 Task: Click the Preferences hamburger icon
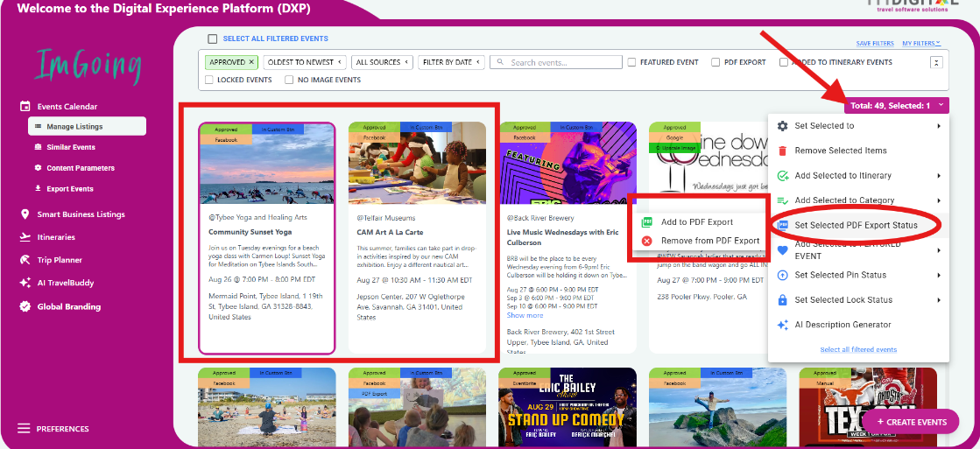pos(24,428)
